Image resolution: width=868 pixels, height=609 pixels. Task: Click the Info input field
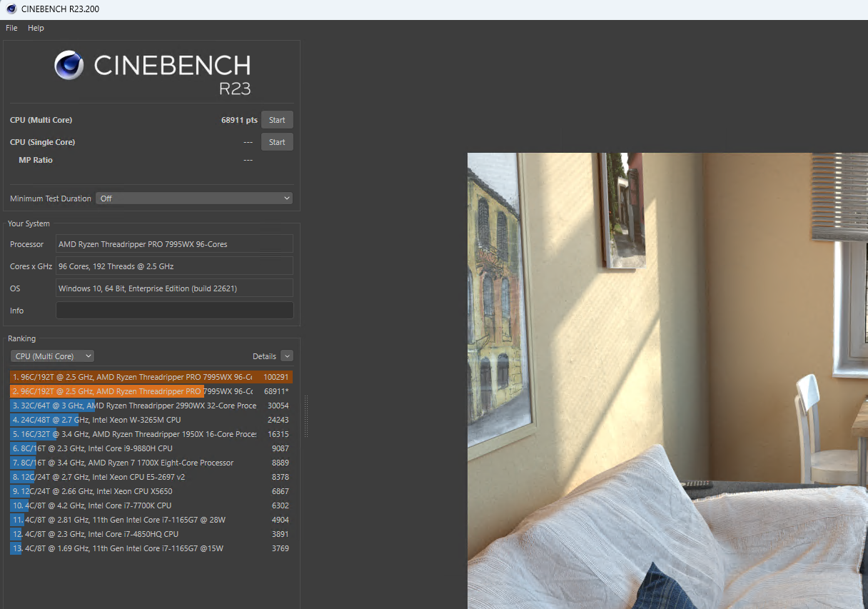[x=174, y=311]
